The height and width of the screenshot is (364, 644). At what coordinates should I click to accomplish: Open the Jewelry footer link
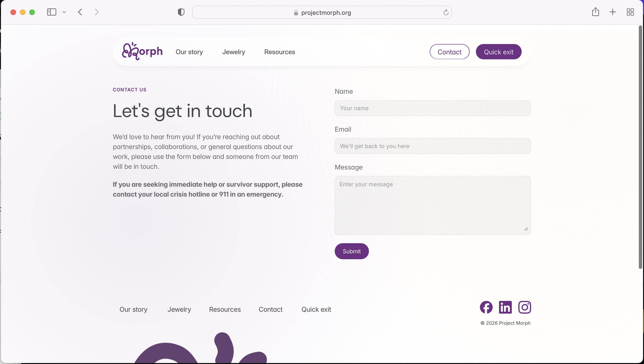pyautogui.click(x=179, y=310)
